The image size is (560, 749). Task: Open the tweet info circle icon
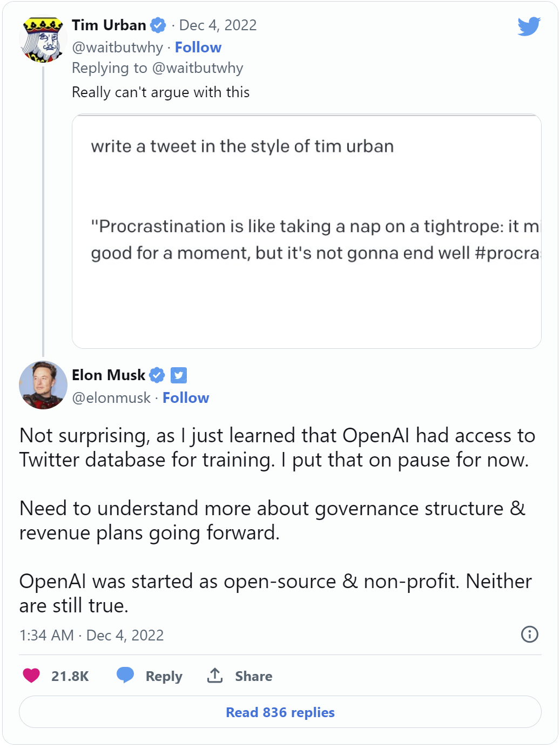pyautogui.click(x=529, y=634)
